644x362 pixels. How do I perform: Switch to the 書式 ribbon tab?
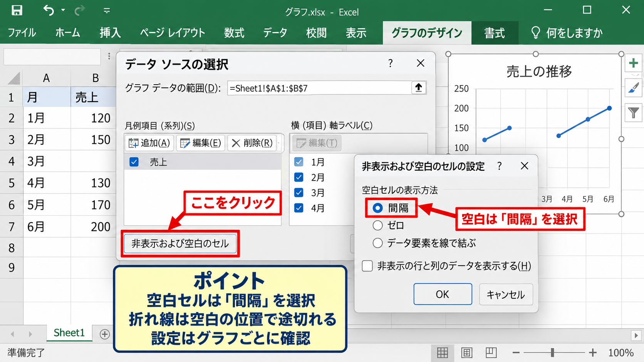point(495,33)
